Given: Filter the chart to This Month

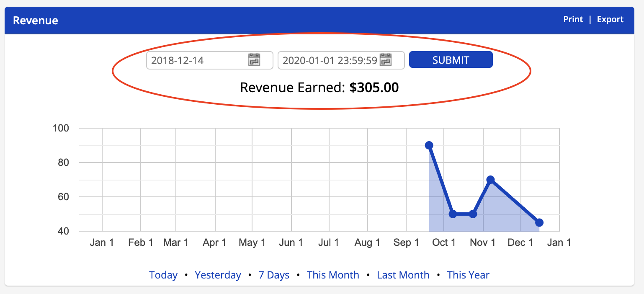Looking at the screenshot, I should (x=333, y=275).
